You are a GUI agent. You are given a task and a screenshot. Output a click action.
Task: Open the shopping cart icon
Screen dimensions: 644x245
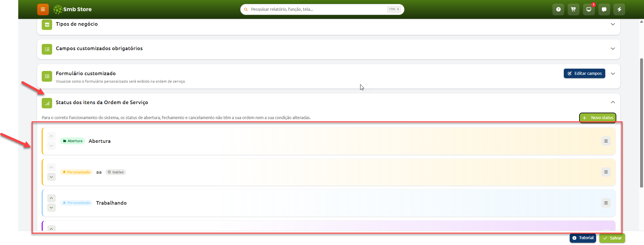click(573, 9)
